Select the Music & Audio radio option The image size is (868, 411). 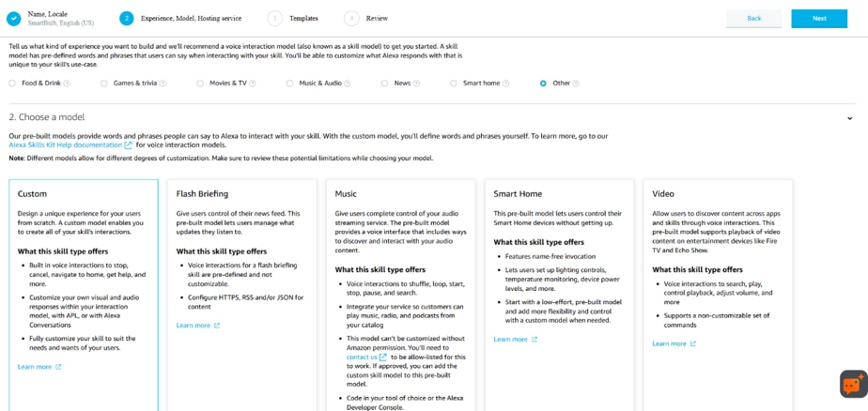tap(289, 84)
